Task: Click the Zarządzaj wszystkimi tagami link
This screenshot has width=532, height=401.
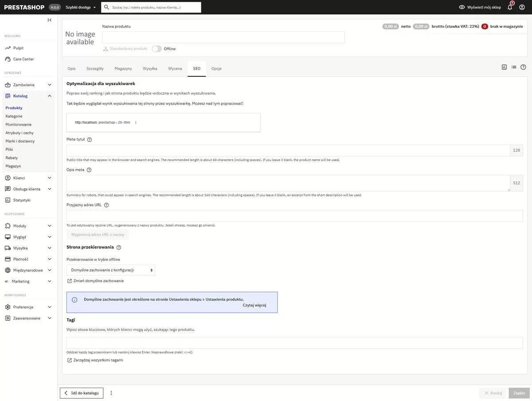Action: [95, 360]
